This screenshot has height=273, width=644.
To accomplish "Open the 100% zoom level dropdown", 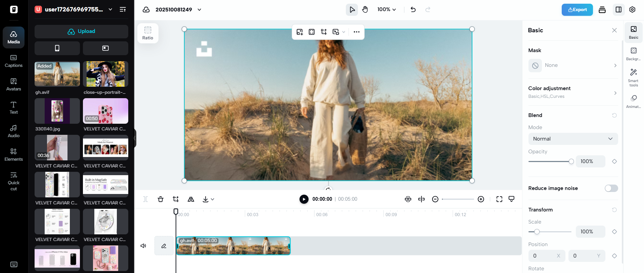I will click(386, 9).
